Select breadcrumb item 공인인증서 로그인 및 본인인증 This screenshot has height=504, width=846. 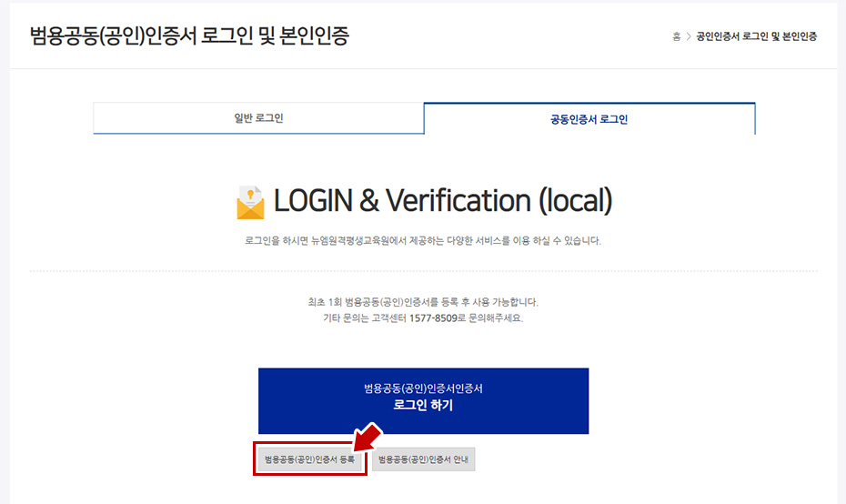click(x=756, y=37)
